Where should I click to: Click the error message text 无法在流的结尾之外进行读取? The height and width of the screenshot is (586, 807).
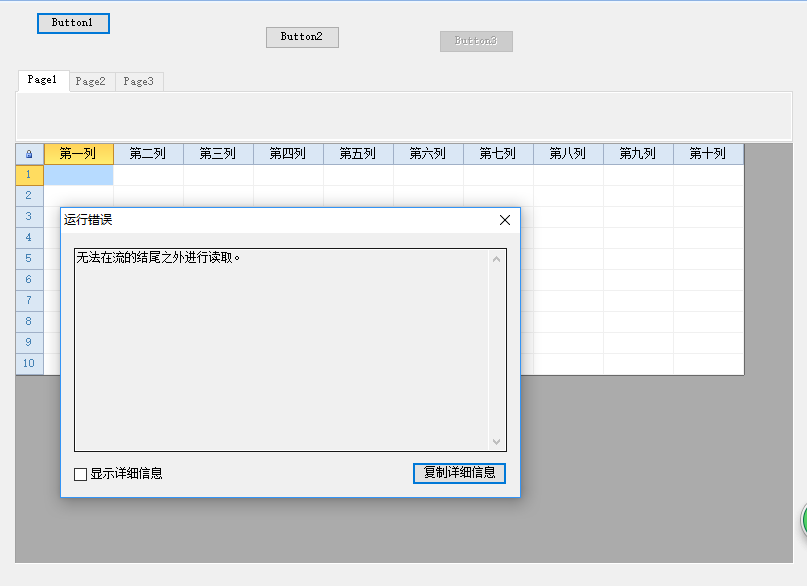[x=158, y=258]
